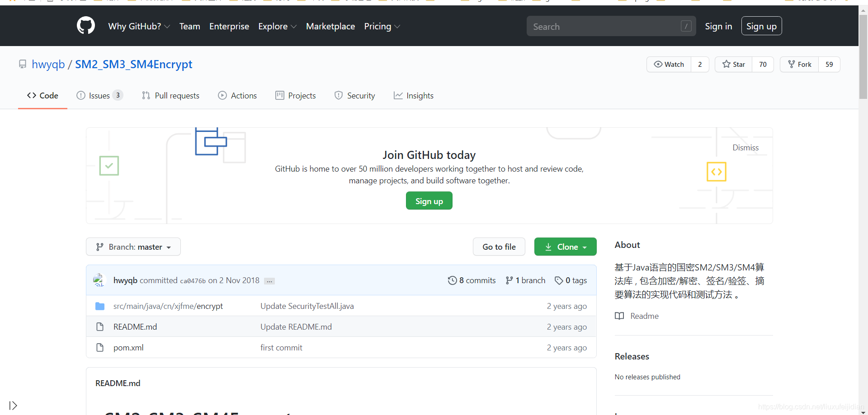Open the GitHub octocat logo home
The image size is (868, 415).
pos(86,26)
